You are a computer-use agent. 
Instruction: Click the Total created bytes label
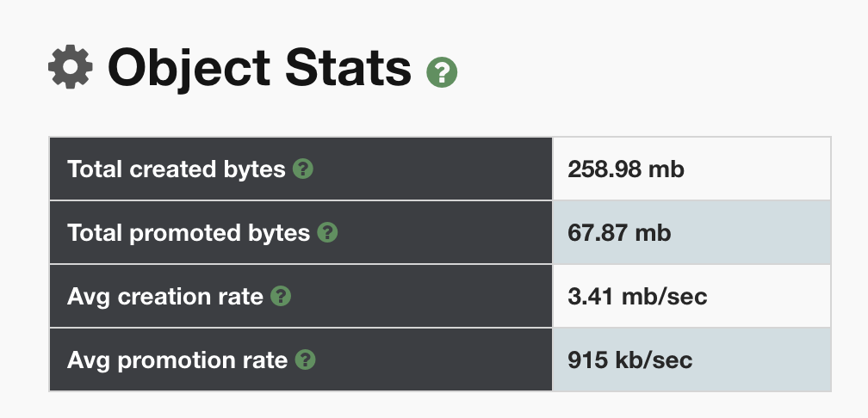point(176,169)
